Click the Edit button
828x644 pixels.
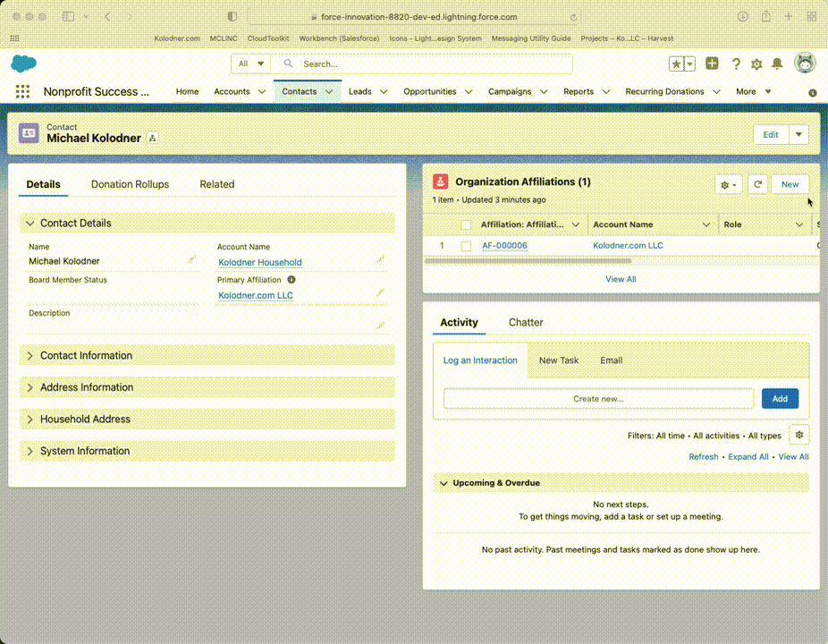tap(771, 134)
